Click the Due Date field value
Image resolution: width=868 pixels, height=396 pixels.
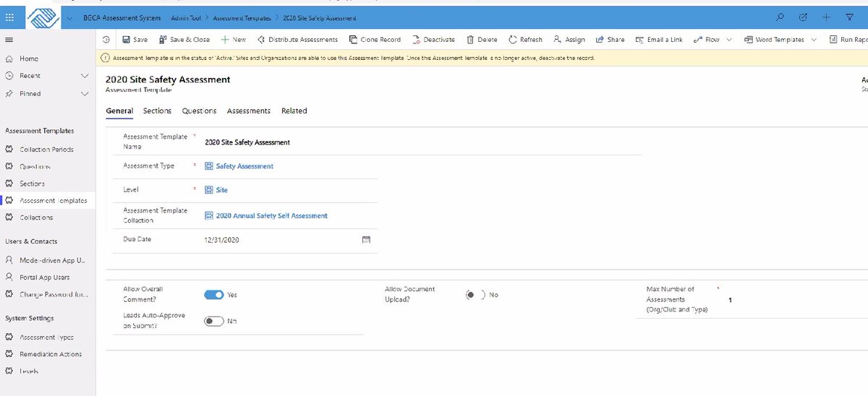click(221, 240)
